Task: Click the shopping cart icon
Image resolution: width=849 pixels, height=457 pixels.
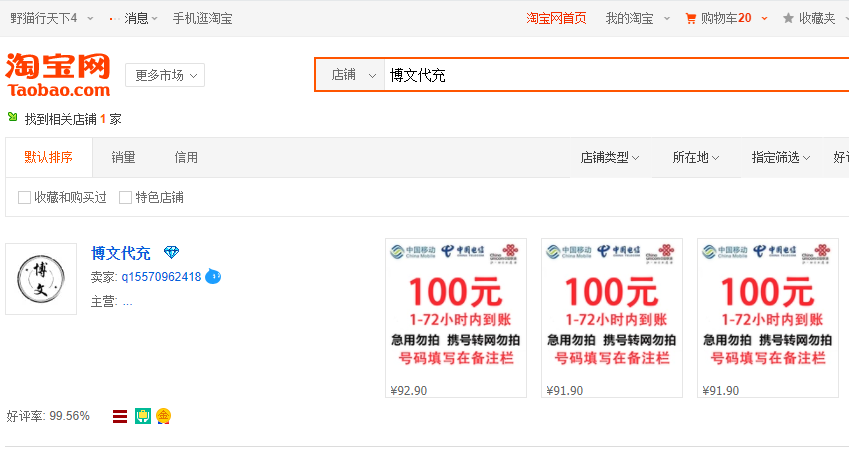Action: pos(690,18)
